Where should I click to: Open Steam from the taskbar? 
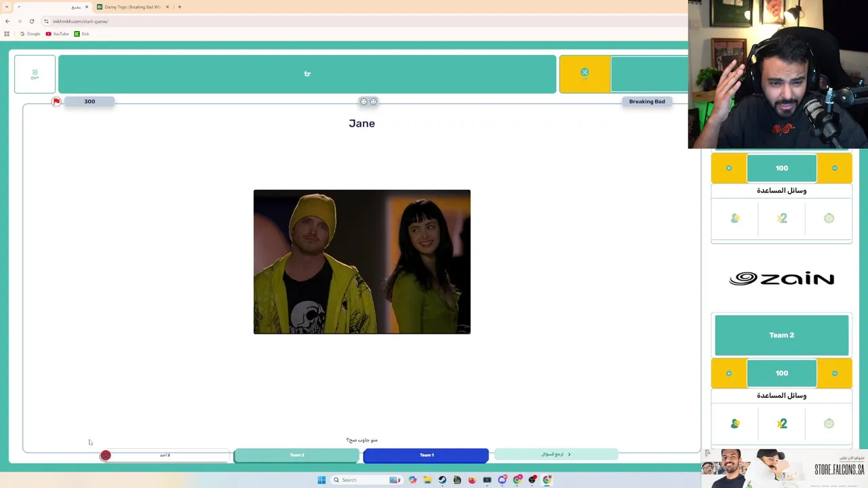tap(442, 480)
